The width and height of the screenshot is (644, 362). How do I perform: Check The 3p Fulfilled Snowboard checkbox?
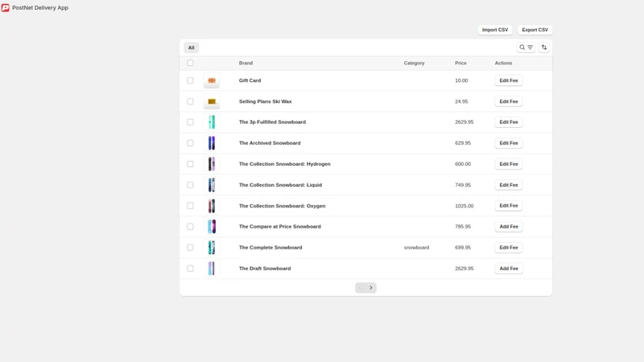click(190, 122)
